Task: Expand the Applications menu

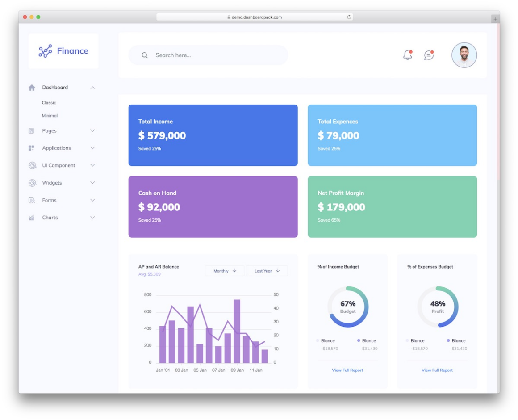Action: coord(56,148)
